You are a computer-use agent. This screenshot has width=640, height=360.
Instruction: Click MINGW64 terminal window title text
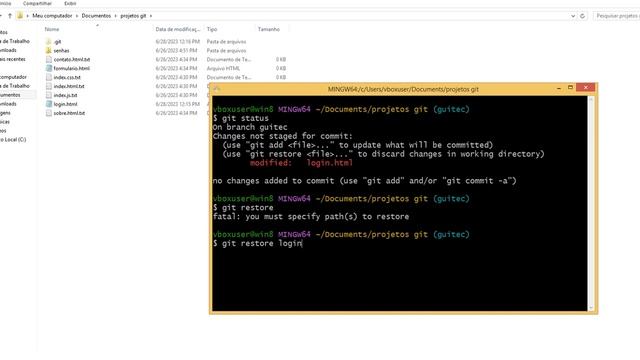coord(403,89)
